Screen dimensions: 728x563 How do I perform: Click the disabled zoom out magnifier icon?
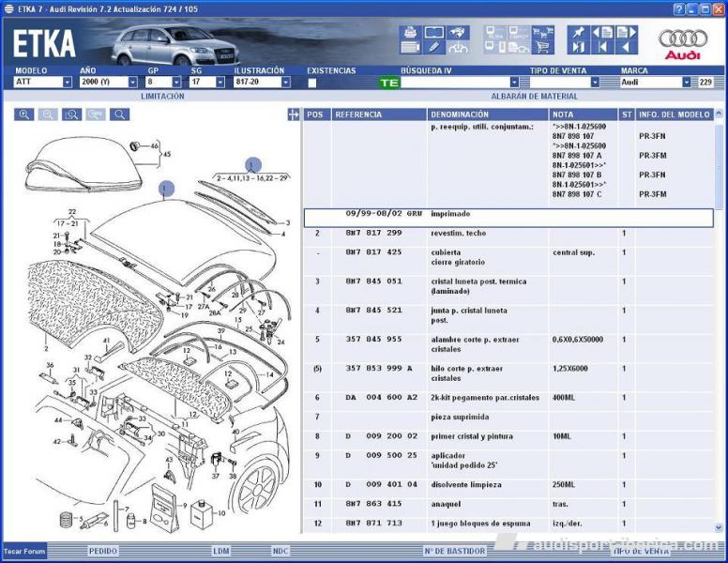(48, 114)
